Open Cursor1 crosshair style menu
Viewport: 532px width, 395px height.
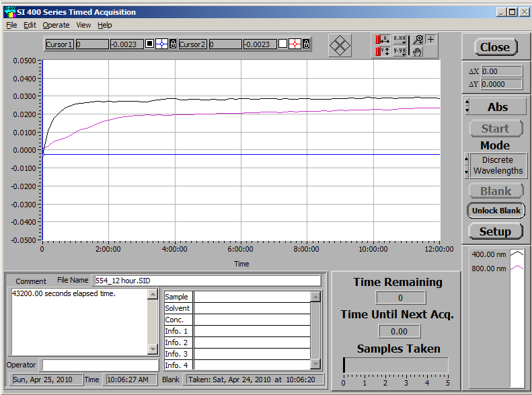click(161, 44)
